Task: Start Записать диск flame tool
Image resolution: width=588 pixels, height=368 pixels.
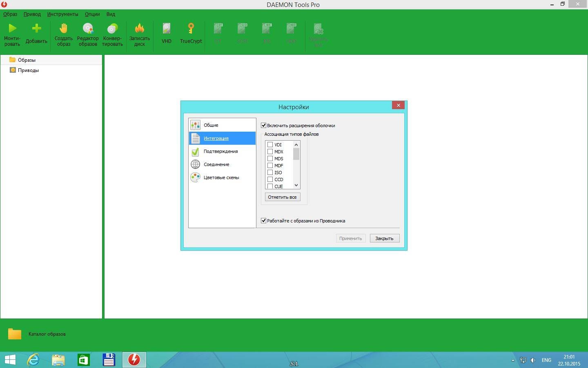Action: [139, 28]
